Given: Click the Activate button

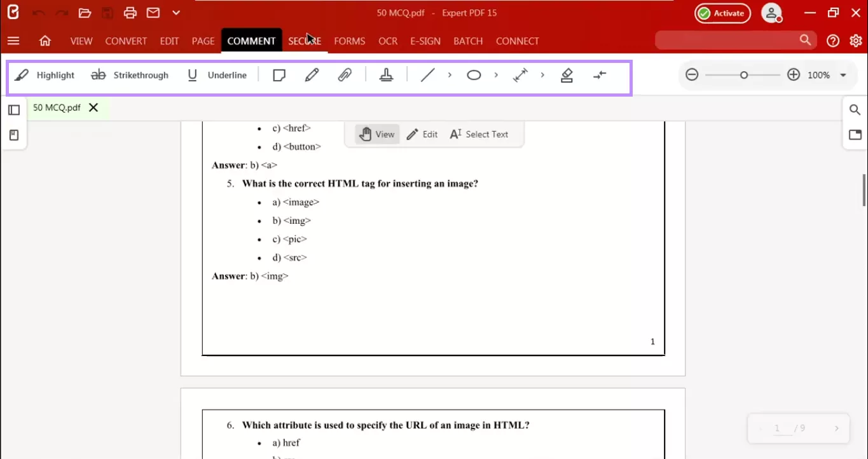Looking at the screenshot, I should point(722,13).
